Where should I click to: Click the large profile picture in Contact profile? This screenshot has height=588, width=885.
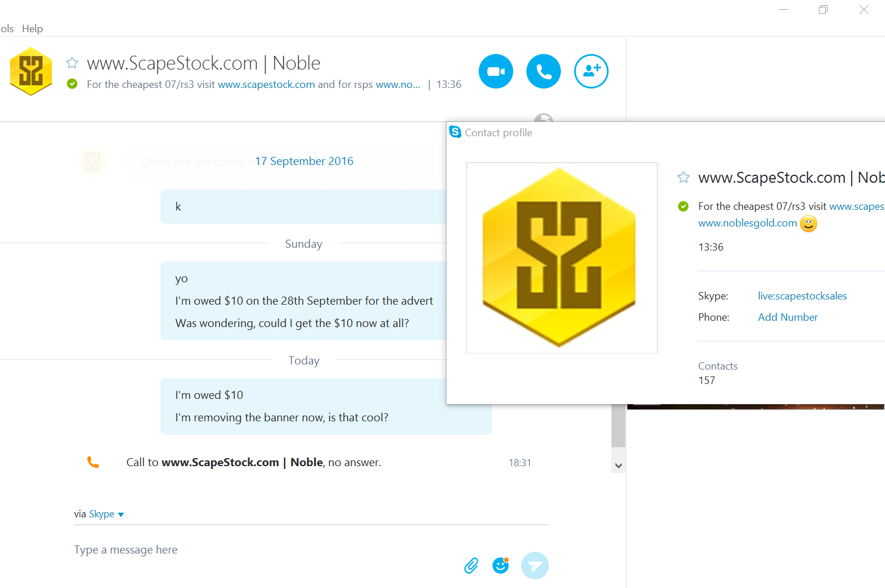point(562,258)
